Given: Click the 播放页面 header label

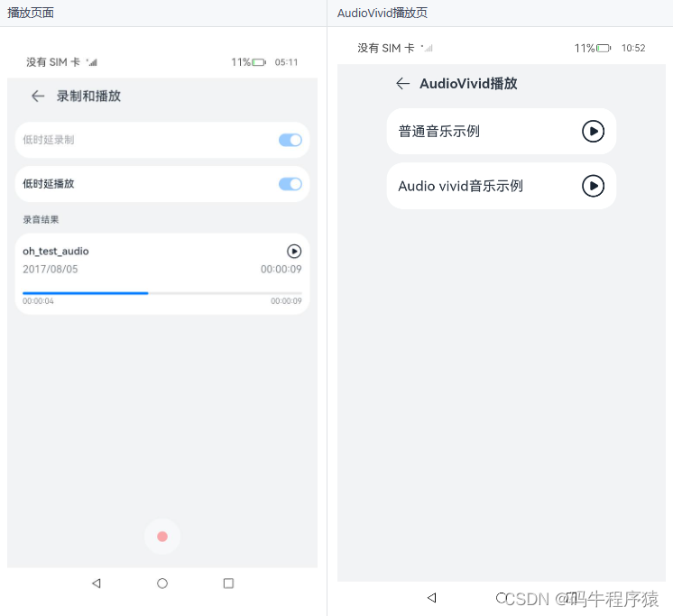Looking at the screenshot, I should pyautogui.click(x=31, y=13).
